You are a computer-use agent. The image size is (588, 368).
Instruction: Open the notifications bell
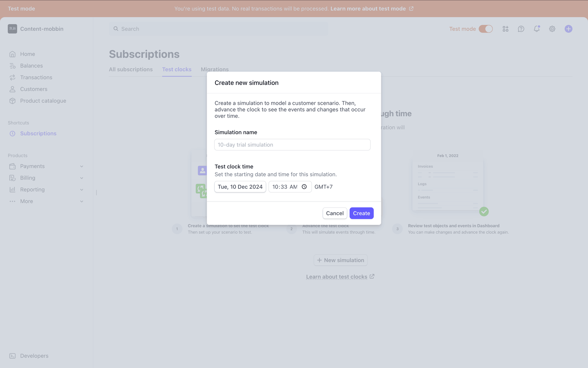click(537, 29)
